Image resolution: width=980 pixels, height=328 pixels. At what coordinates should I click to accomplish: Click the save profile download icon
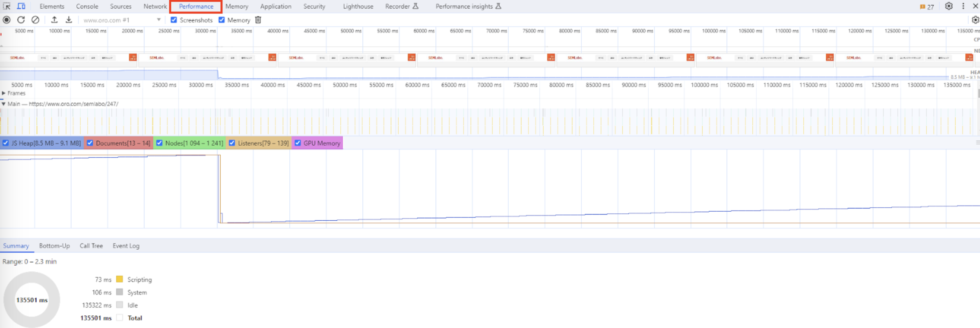pos(69,20)
